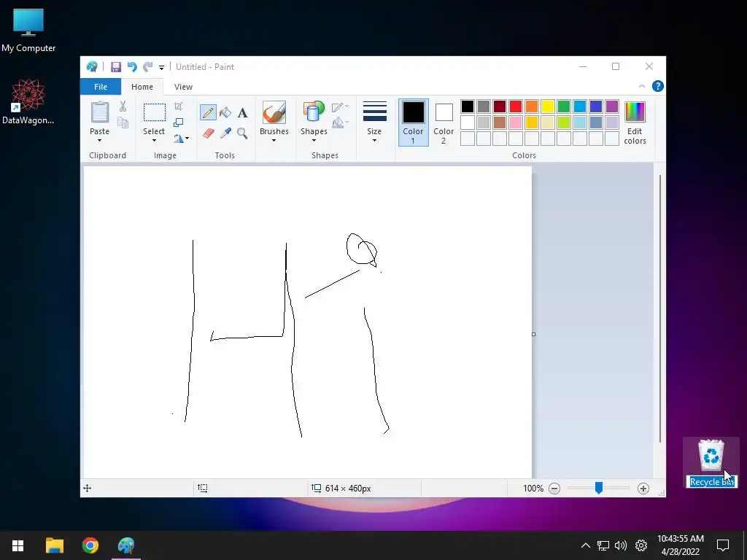Pick the orange color swatch
The height and width of the screenshot is (560, 747).
[x=532, y=106]
